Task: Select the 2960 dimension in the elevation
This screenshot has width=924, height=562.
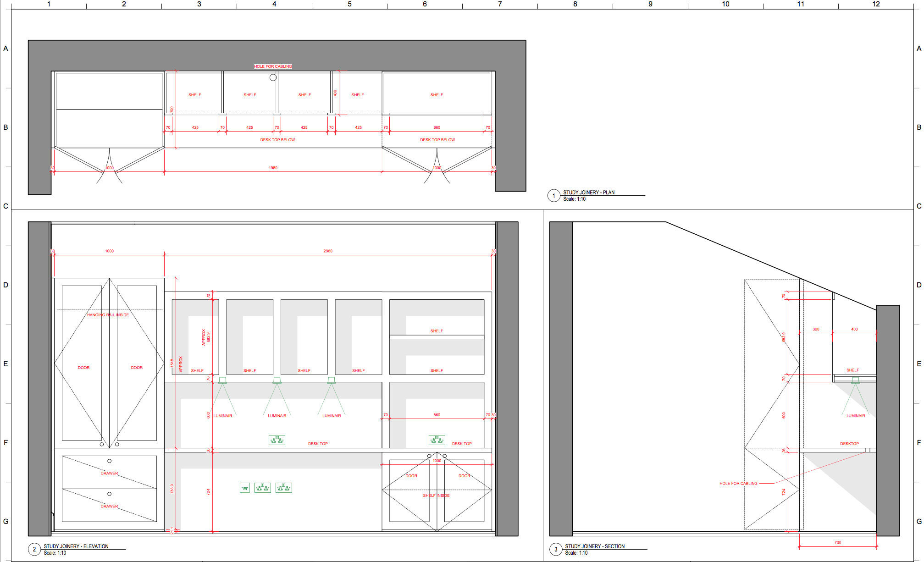Action: 328,251
